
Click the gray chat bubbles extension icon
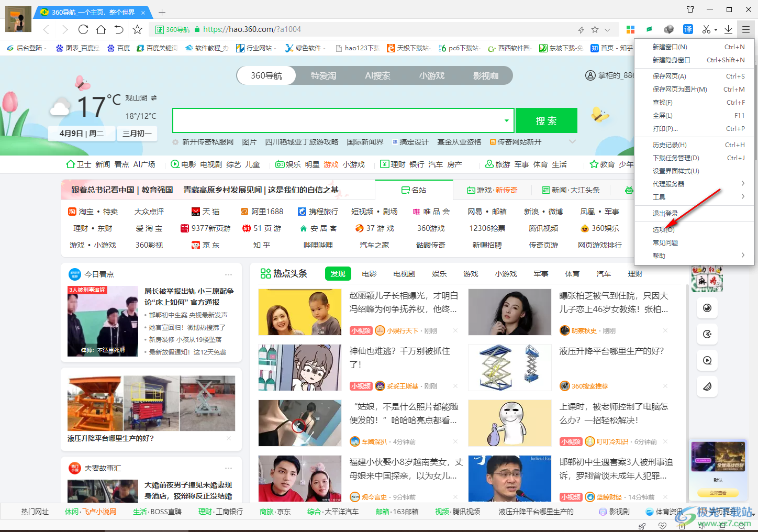click(668, 29)
